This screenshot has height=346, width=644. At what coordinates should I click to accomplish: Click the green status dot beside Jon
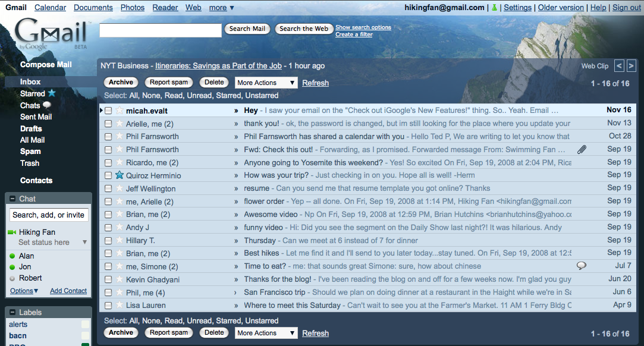pyautogui.click(x=12, y=267)
